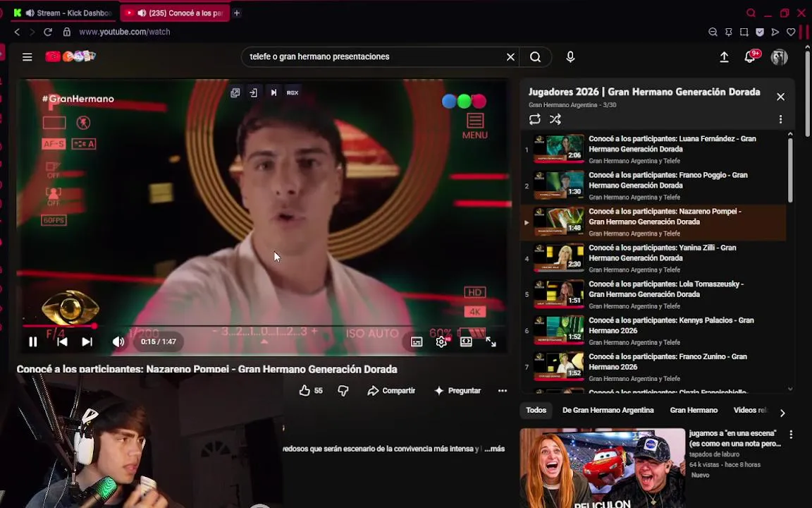Switch to Stream - Kick Dashboard tab
Image resolution: width=812 pixels, height=508 pixels.
click(x=63, y=13)
